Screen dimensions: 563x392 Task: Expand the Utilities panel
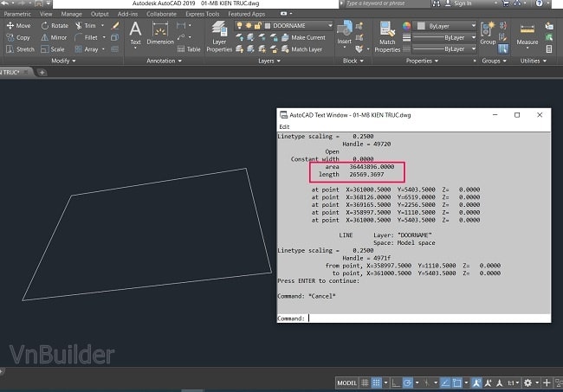[534, 61]
